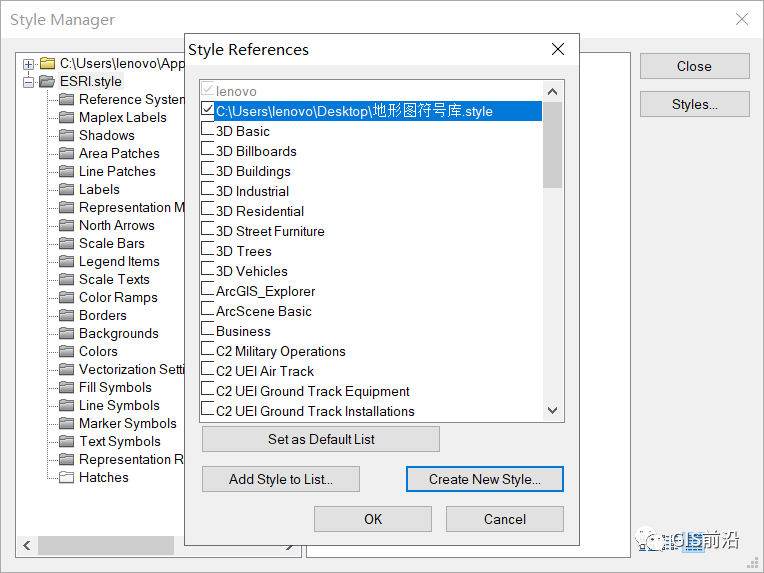Check the ArcGIS_Explorer style checkbox
The height and width of the screenshot is (573, 764).
(x=208, y=291)
